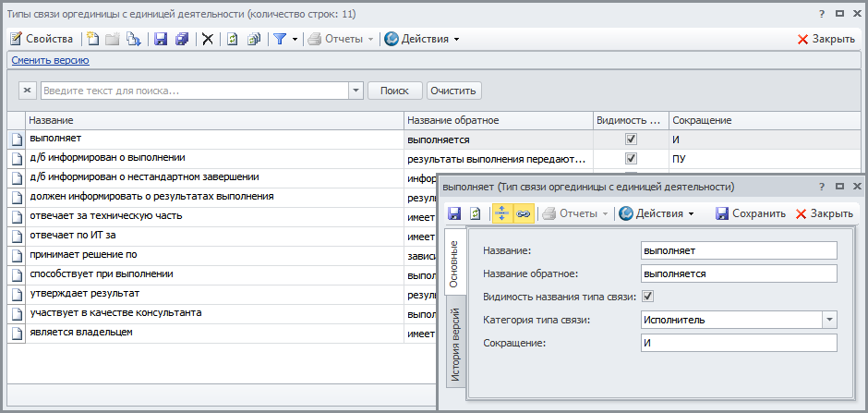Expand Категория типа связи dropdown
This screenshot has width=868, height=413.
point(828,320)
